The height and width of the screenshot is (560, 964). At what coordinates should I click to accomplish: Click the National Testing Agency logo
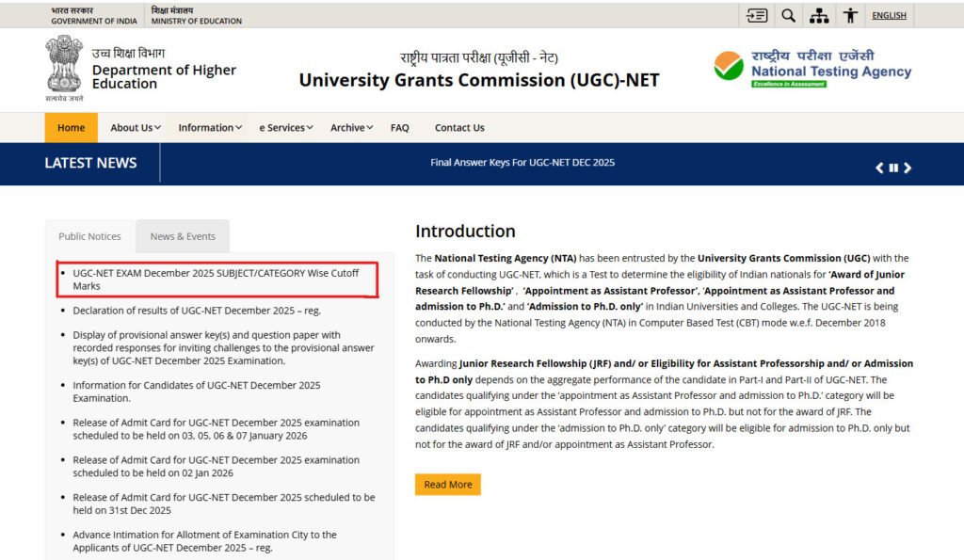tap(812, 69)
